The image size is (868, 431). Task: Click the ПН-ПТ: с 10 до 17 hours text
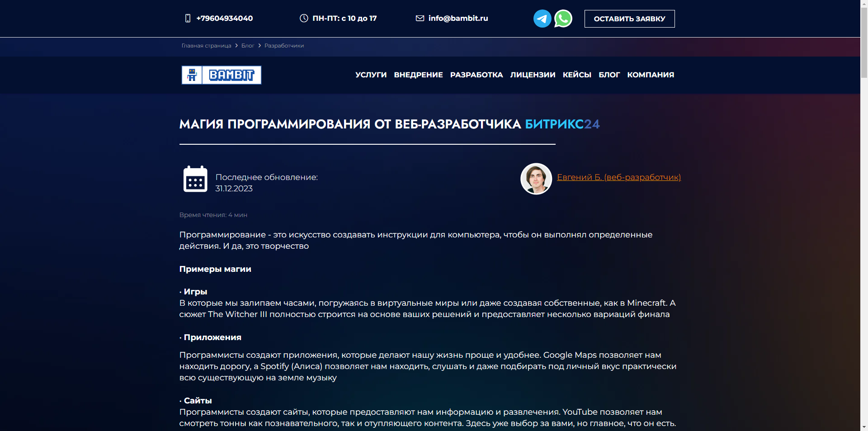point(344,18)
